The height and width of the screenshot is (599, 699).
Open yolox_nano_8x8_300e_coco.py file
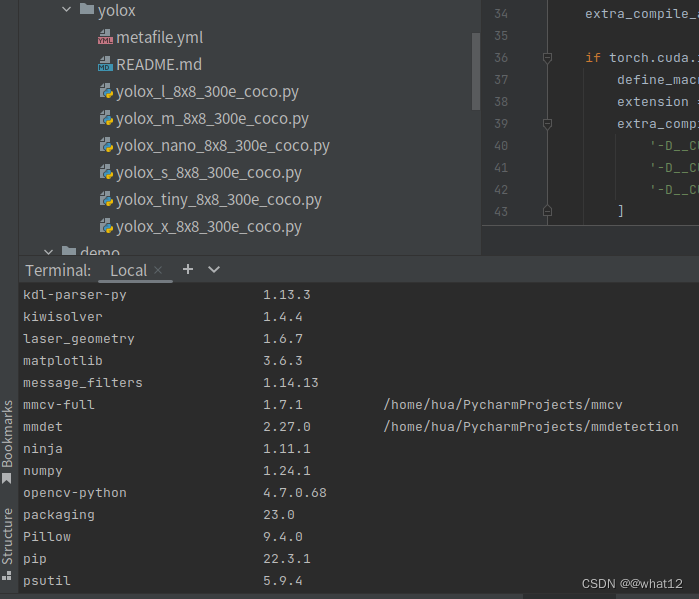pos(223,146)
